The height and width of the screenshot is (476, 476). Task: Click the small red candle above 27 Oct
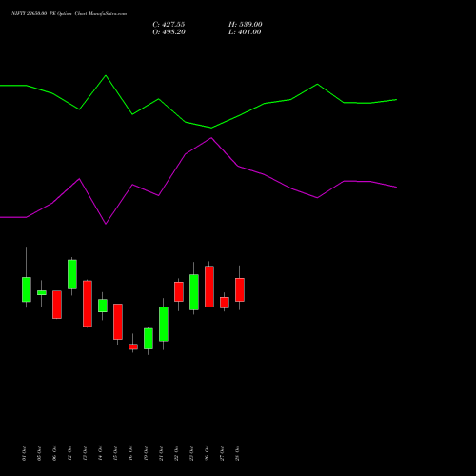[x=225, y=303]
